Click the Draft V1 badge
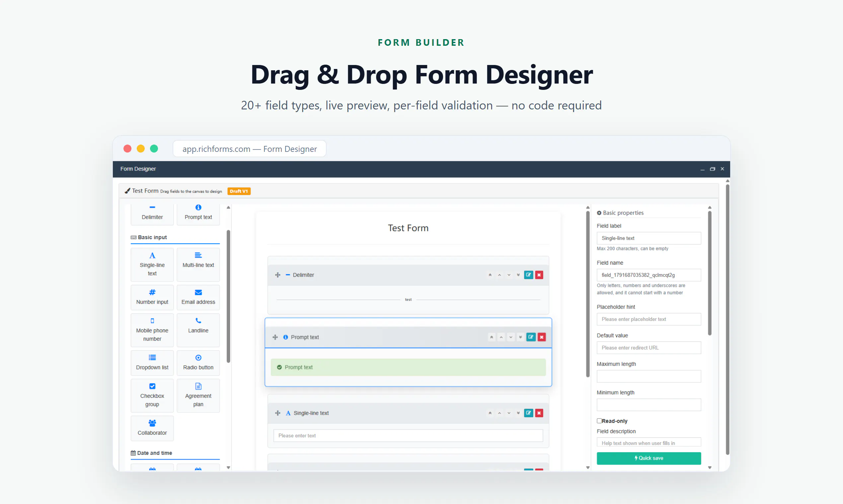 [239, 191]
